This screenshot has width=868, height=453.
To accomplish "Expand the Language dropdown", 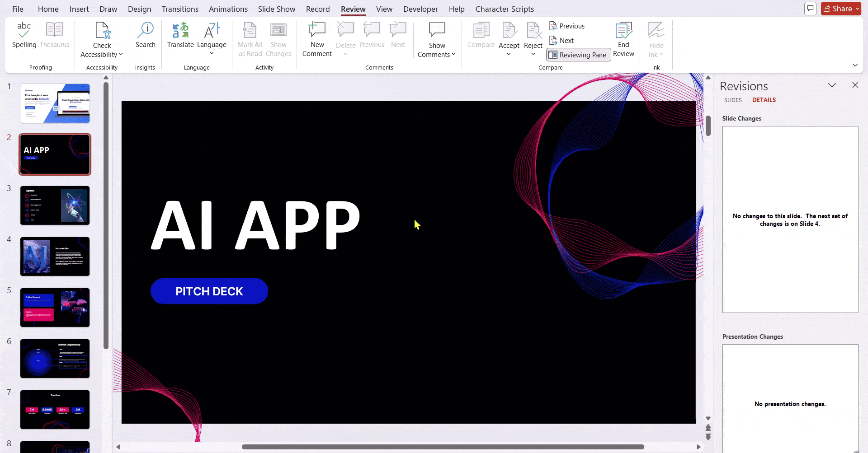I will (212, 53).
